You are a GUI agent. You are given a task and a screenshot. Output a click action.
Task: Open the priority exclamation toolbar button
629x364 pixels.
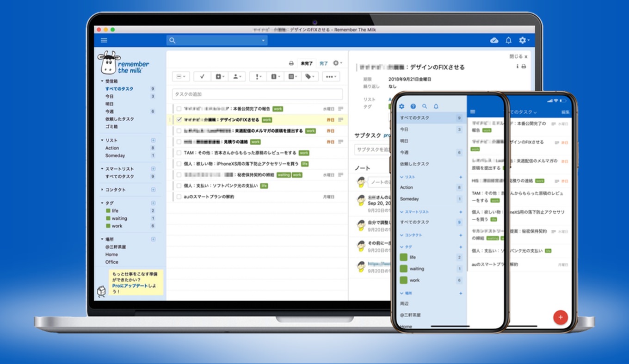pos(258,76)
